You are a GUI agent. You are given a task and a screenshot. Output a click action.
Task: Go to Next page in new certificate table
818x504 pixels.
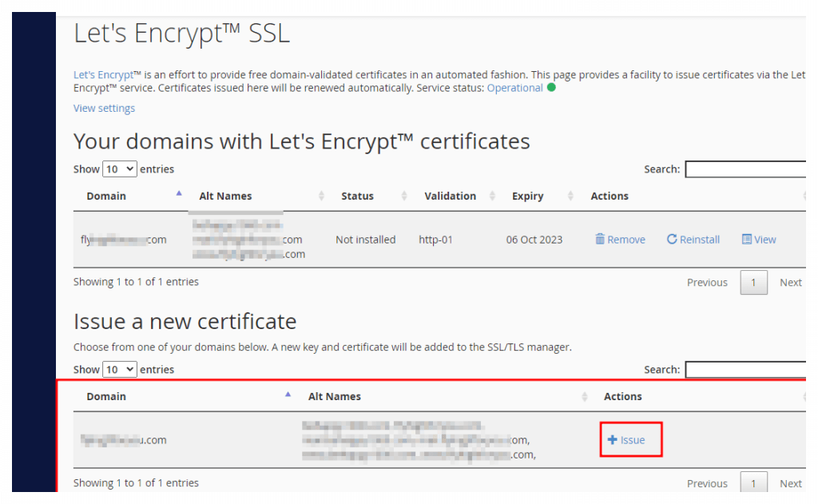(x=790, y=484)
